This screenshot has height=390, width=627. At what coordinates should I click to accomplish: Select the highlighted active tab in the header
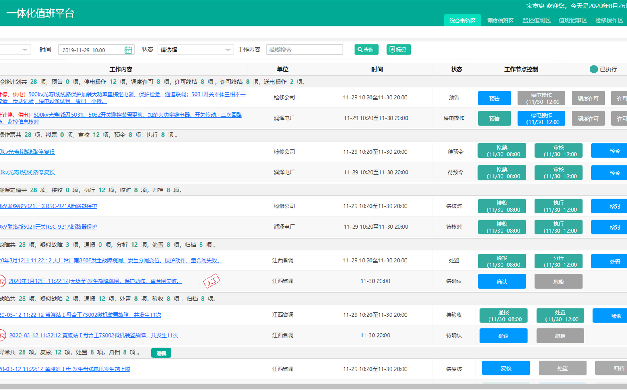[x=462, y=20]
